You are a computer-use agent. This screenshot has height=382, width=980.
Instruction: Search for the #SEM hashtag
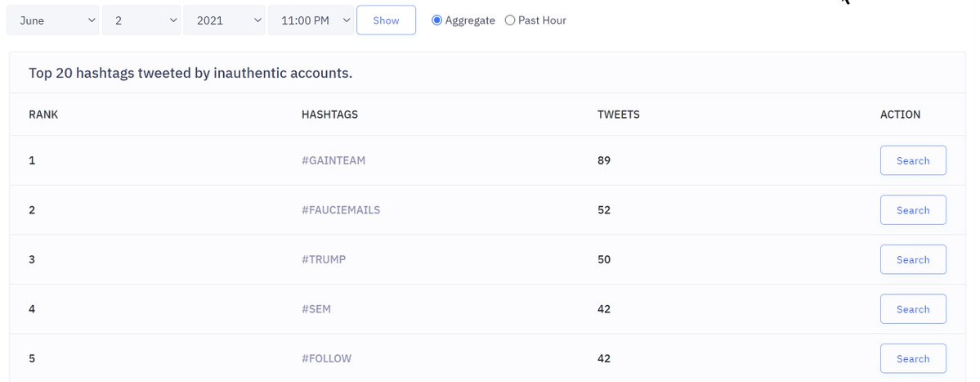pos(913,309)
